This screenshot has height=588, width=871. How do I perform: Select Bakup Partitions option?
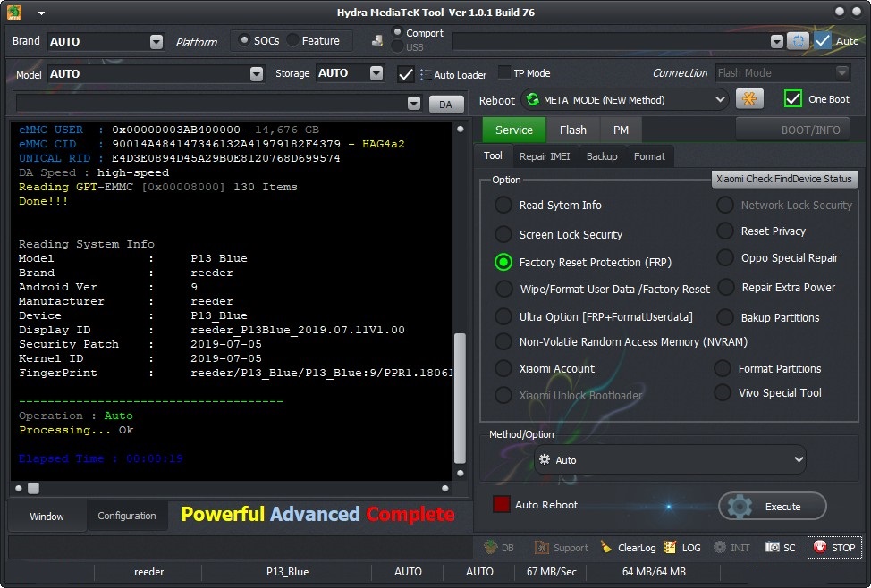point(725,317)
